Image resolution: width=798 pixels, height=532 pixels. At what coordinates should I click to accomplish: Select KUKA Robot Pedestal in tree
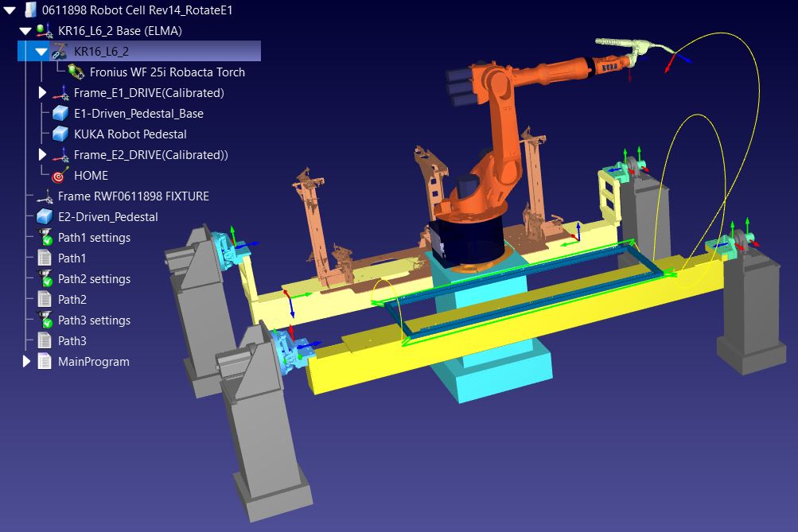point(130,134)
